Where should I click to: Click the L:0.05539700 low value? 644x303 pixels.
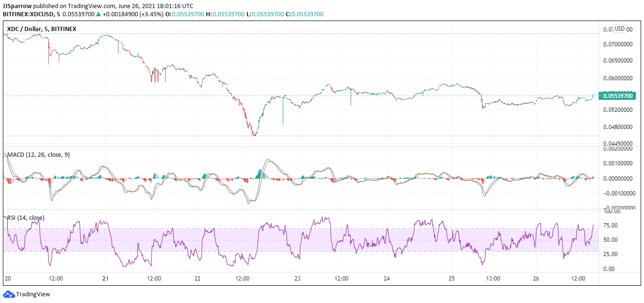point(264,14)
